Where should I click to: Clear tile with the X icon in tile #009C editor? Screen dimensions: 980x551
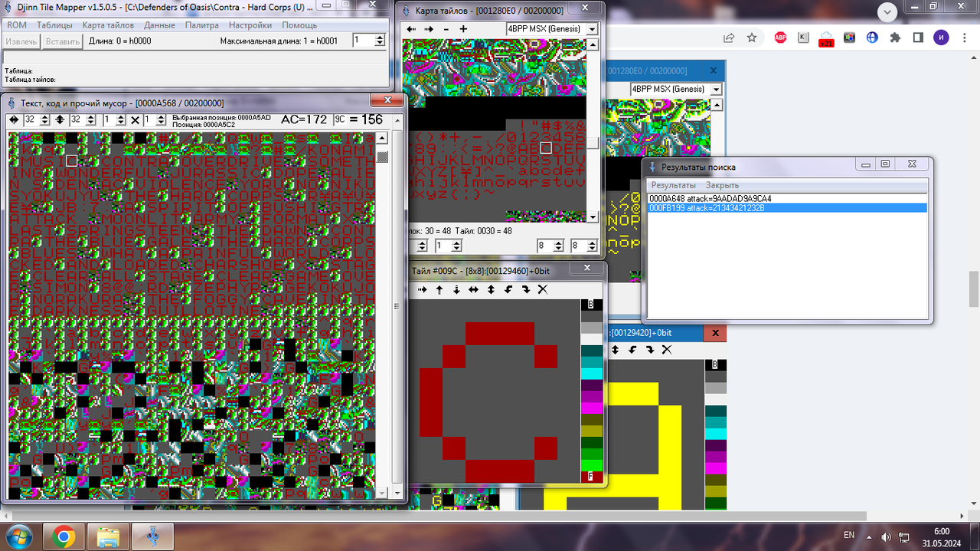click(543, 289)
